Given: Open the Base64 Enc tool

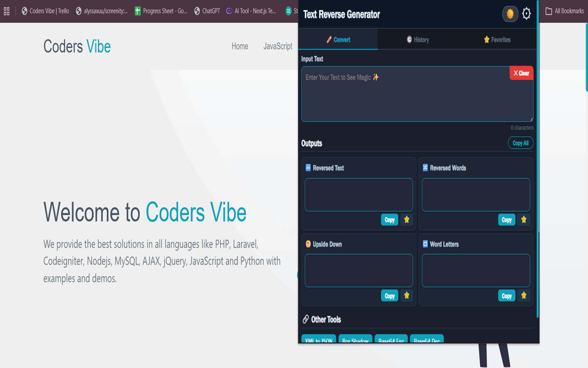Looking at the screenshot, I should click(x=391, y=339).
